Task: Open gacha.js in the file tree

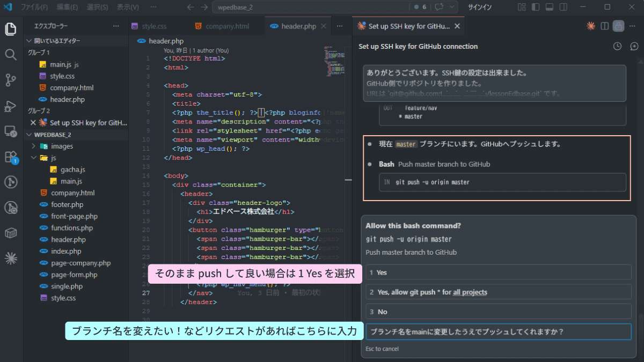Action: (x=72, y=169)
